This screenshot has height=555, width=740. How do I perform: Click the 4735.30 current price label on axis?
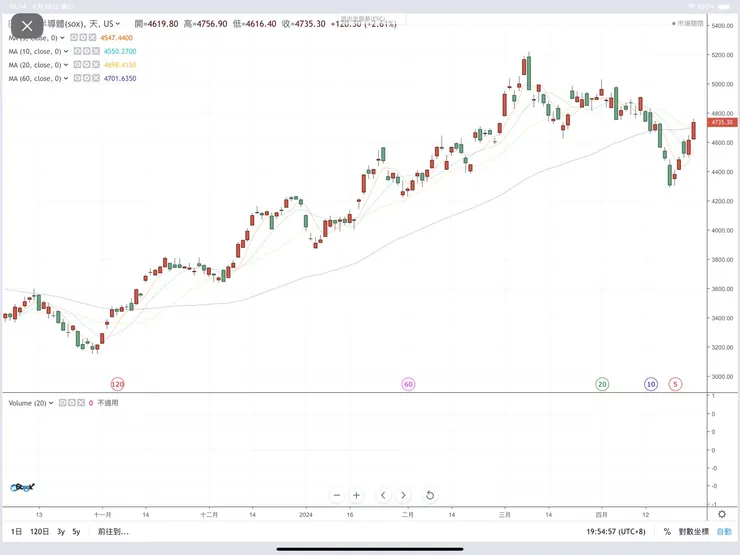(722, 122)
